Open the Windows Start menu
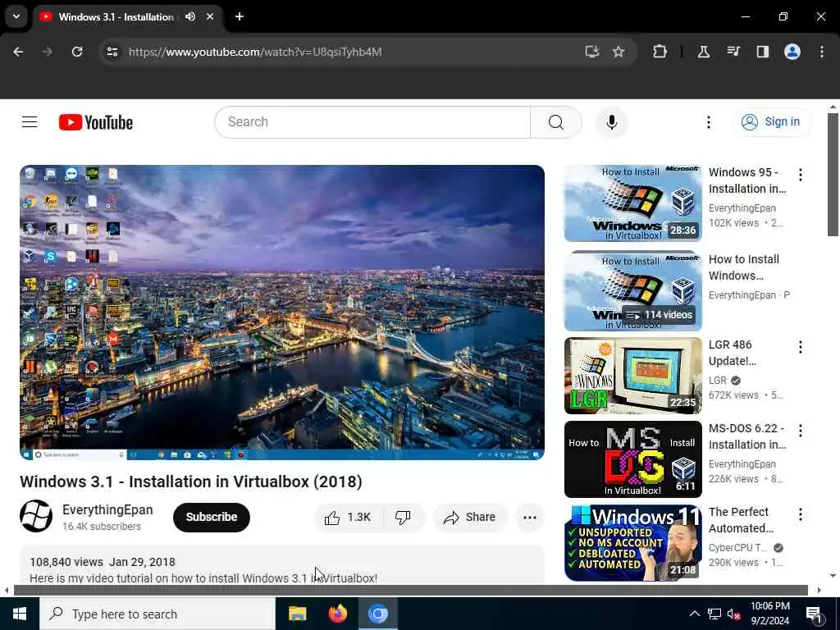Viewport: 840px width, 630px height. coord(20,614)
